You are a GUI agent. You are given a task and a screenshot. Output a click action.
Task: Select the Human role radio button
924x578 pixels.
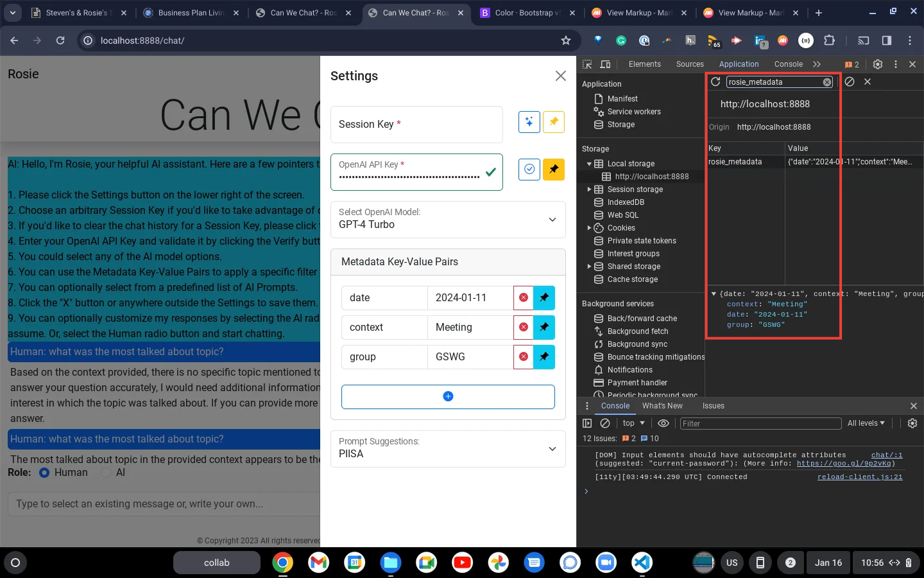point(44,472)
